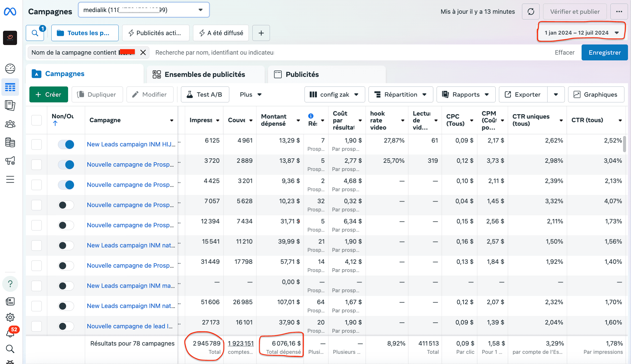
Task: Click the help question mark icon
Action: (x=10, y=284)
